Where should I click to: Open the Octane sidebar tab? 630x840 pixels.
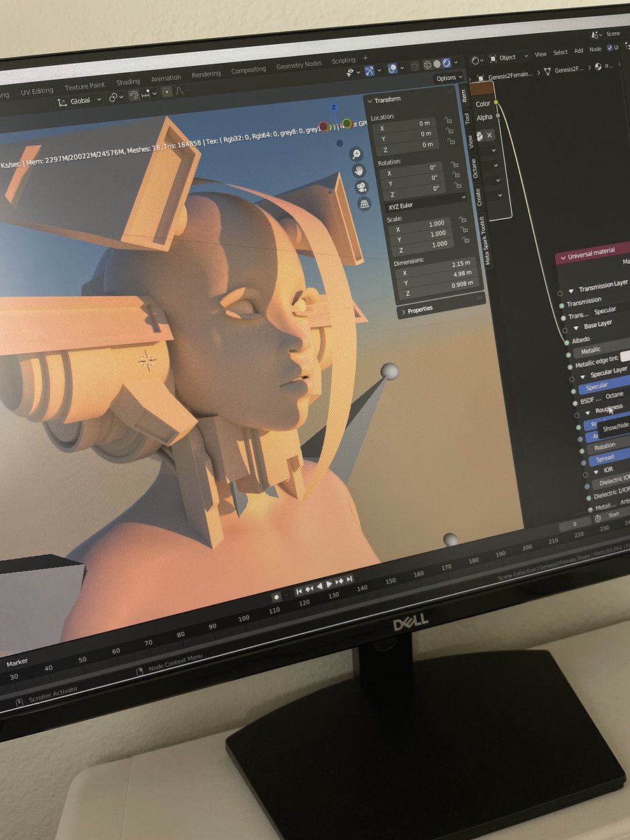tap(475, 169)
